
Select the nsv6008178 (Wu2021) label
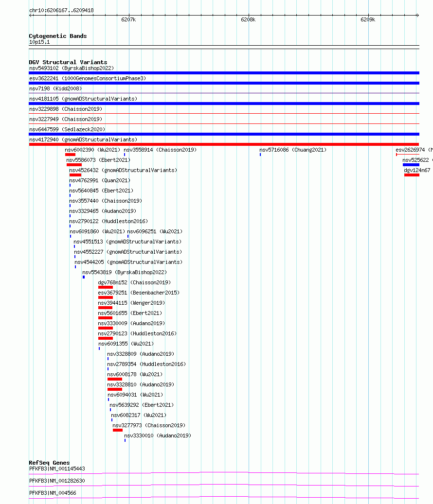135,374
